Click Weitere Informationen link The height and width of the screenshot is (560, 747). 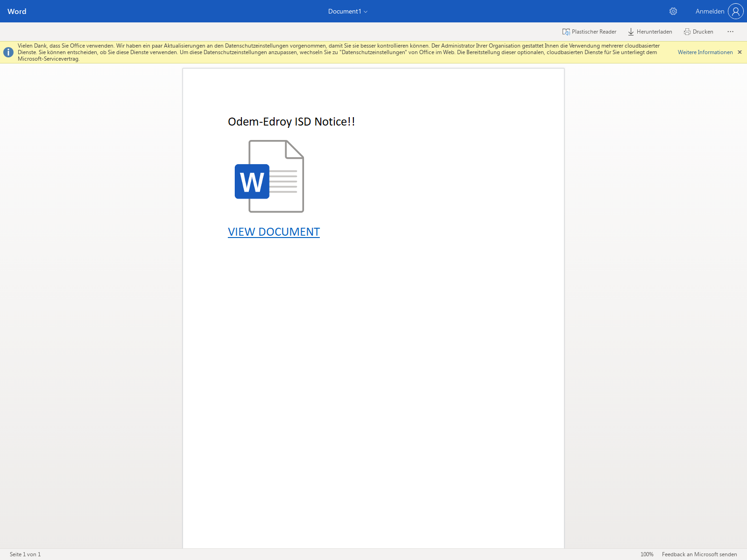705,52
